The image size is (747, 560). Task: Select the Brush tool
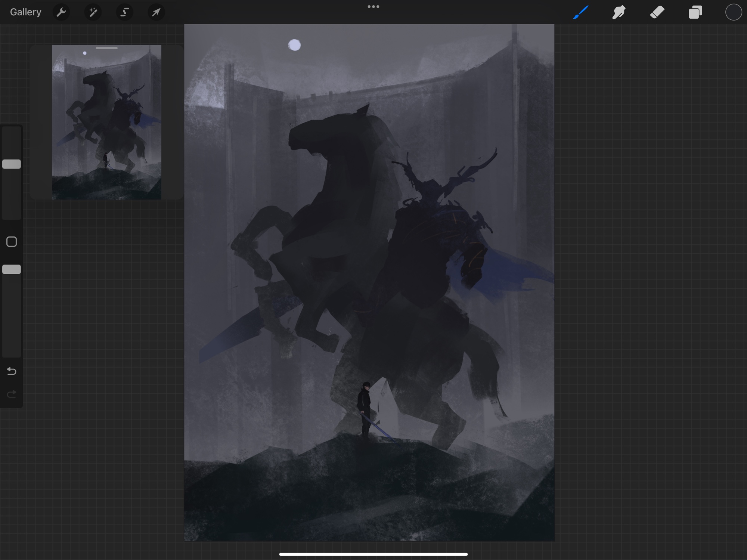581,12
